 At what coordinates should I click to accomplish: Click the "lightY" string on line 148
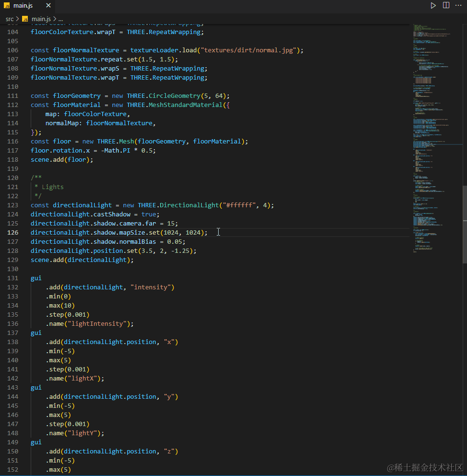(82, 433)
